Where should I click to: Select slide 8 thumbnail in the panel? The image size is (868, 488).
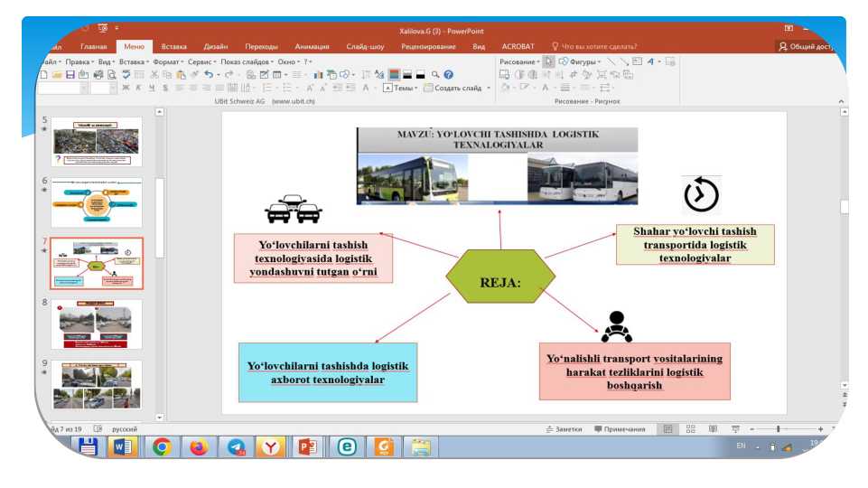click(96, 324)
